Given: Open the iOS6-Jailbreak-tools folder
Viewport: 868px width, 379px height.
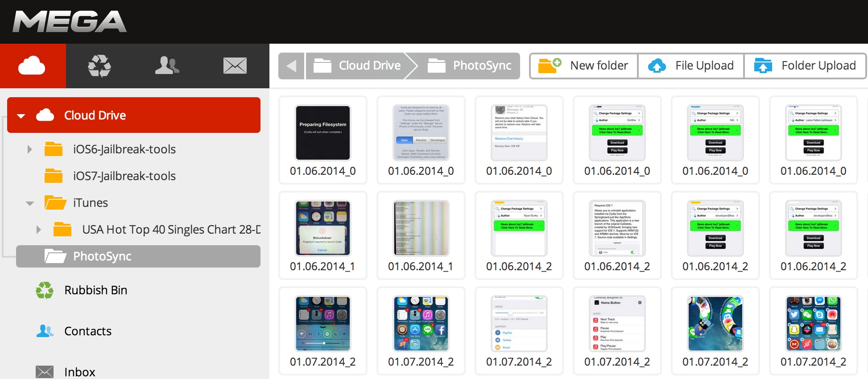Looking at the screenshot, I should (124, 149).
